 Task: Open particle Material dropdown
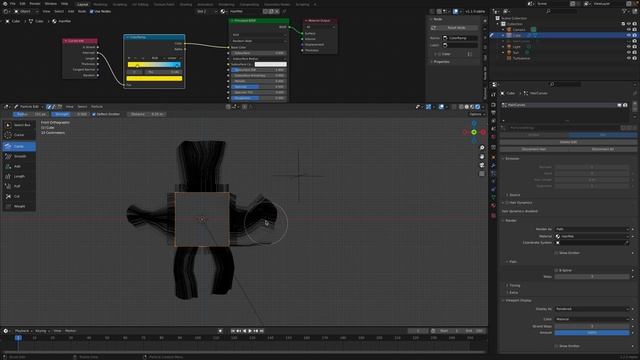click(592, 236)
